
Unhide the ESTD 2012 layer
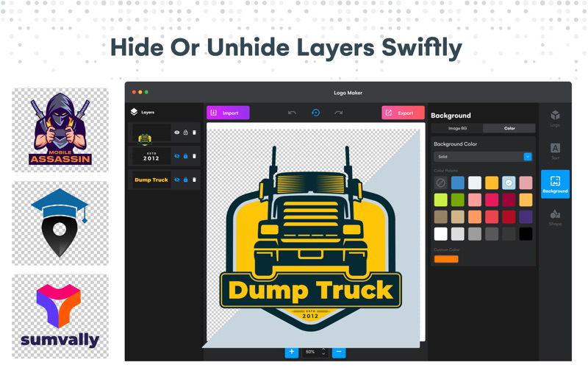pos(176,156)
